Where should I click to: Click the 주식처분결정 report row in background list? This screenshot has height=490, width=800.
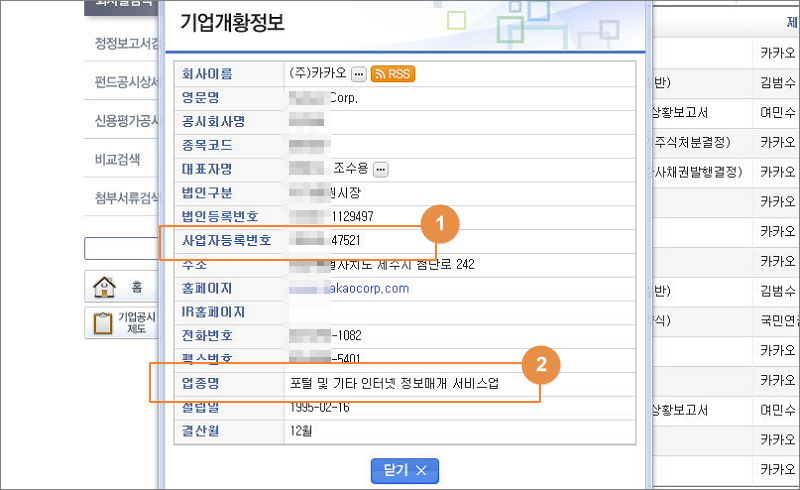pos(692,142)
